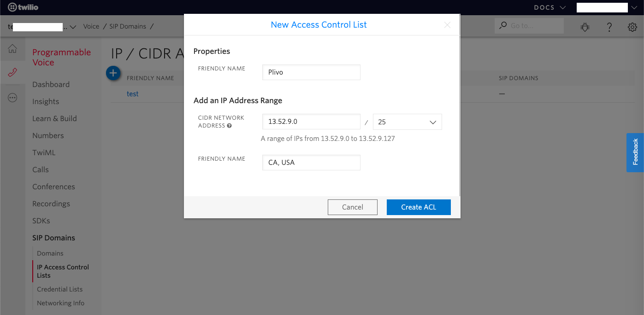Click the Create ACL button
This screenshot has height=315, width=644.
coord(418,207)
